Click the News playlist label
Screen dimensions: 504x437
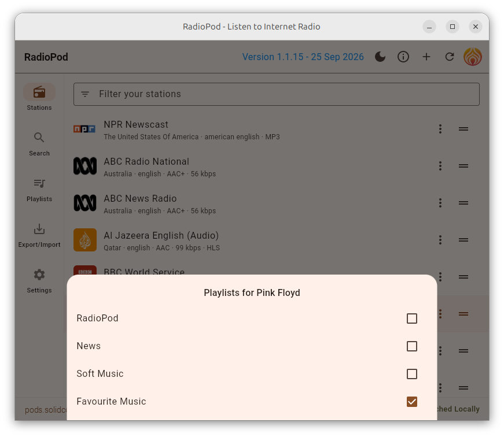pos(89,346)
